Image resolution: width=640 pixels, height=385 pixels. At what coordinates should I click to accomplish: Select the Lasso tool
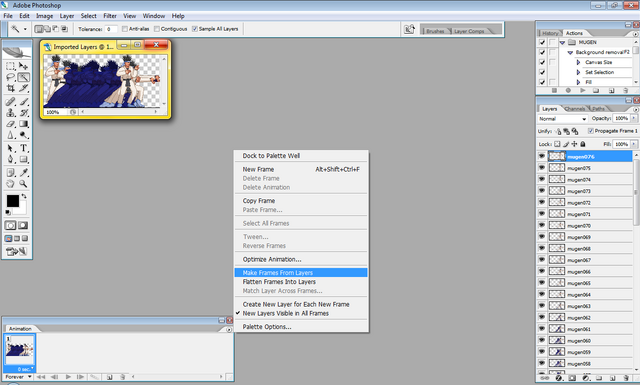[11, 77]
